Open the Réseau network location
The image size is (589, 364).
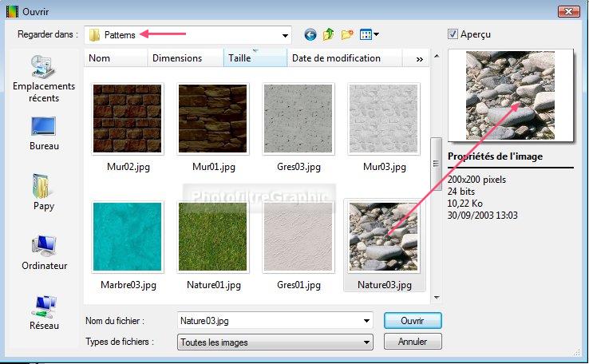point(43,311)
